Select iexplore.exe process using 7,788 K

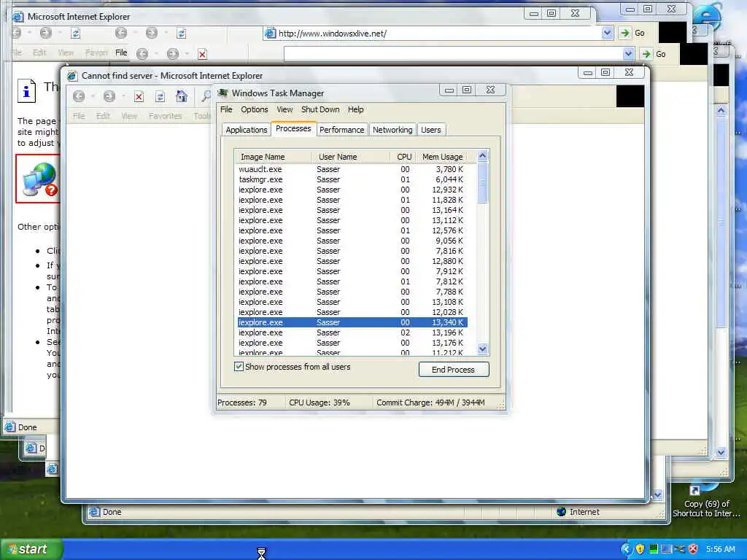[352, 292]
